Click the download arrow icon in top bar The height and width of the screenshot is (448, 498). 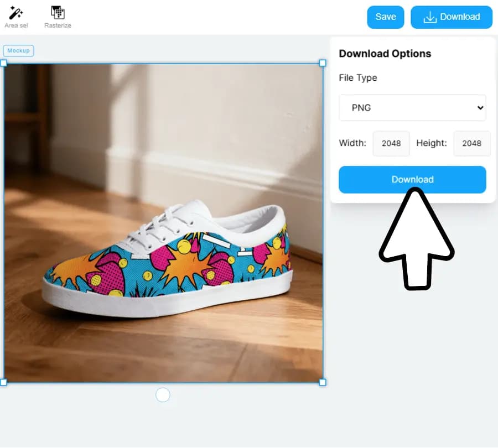430,17
